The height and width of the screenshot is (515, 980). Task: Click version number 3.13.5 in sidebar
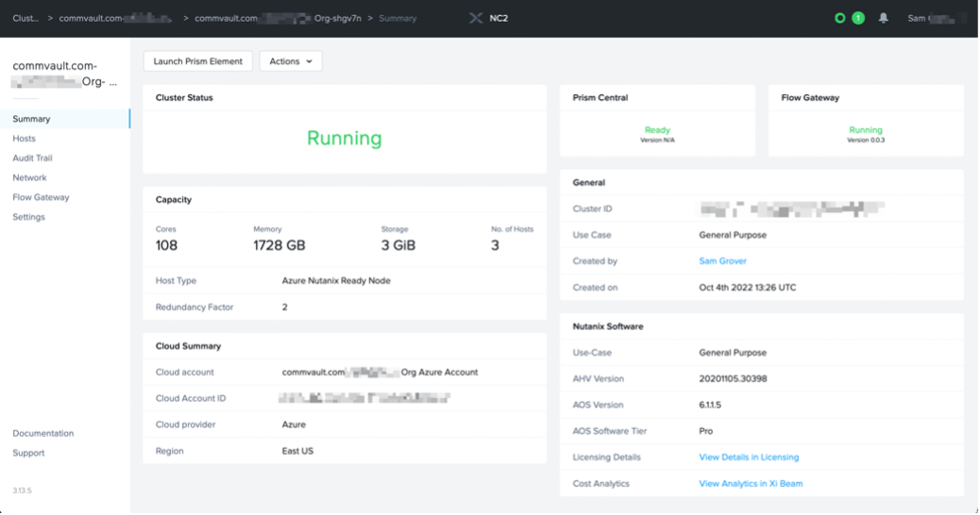coord(22,490)
